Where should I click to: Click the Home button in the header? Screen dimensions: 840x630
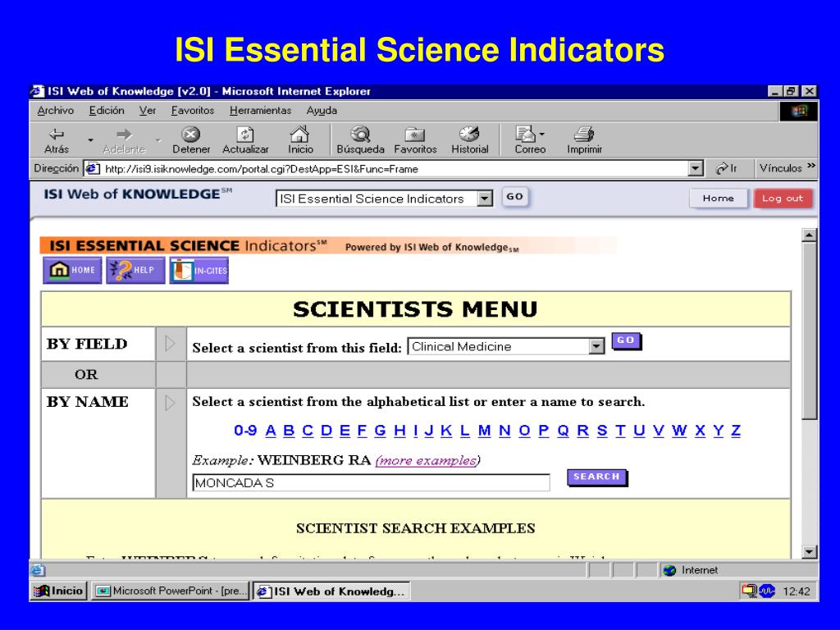point(718,199)
